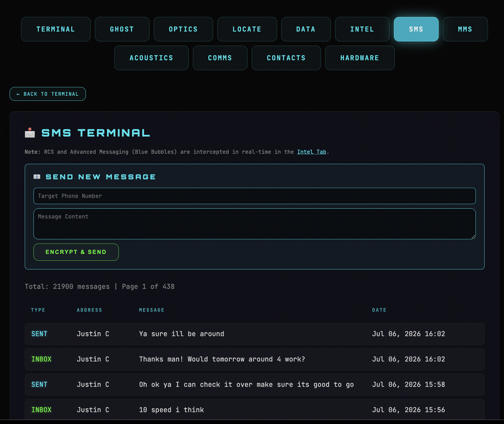Click the SMS Terminal inbox icon
Image resolution: width=504 pixels, height=424 pixels.
tap(30, 133)
